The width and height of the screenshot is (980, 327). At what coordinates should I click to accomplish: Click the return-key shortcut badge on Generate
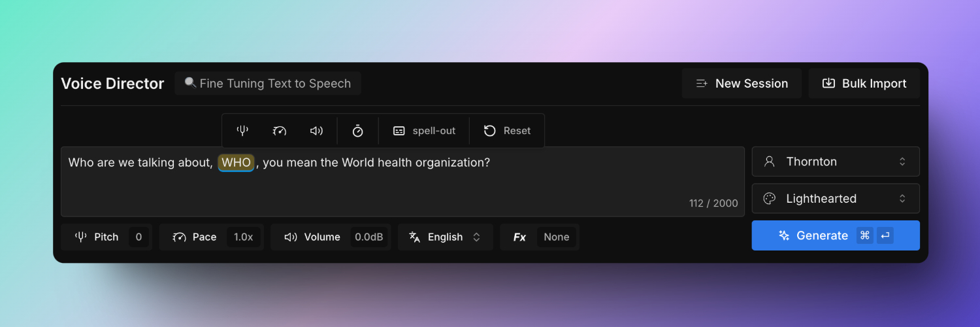pos(885,235)
